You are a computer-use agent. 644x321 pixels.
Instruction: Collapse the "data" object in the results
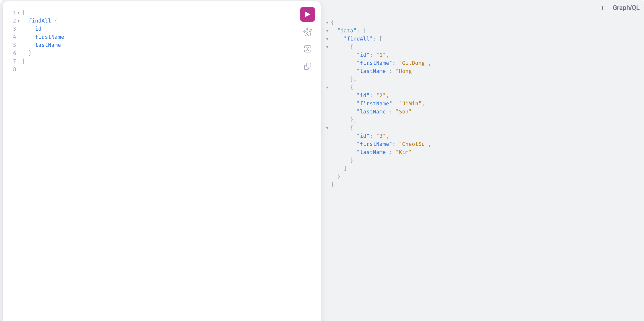tap(328, 30)
